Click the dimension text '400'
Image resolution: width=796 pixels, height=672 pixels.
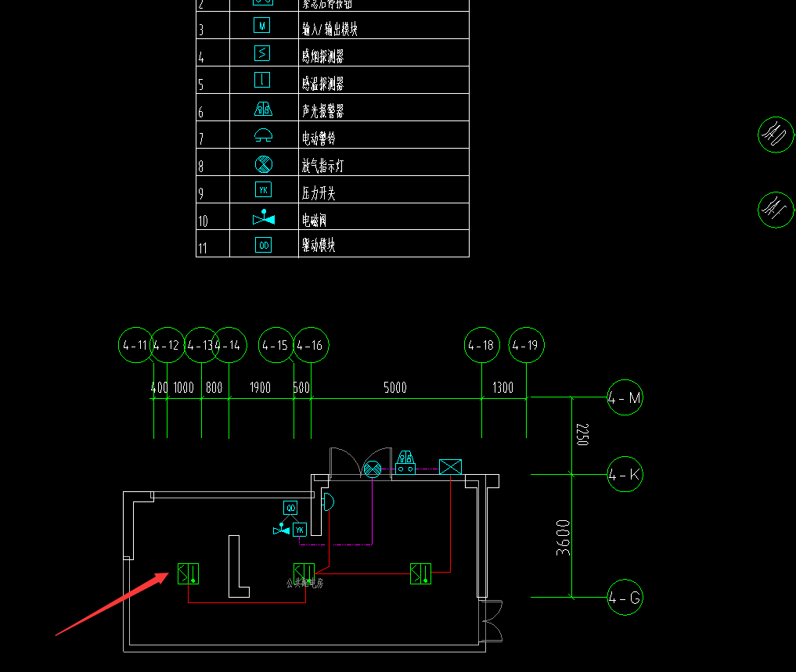160,388
